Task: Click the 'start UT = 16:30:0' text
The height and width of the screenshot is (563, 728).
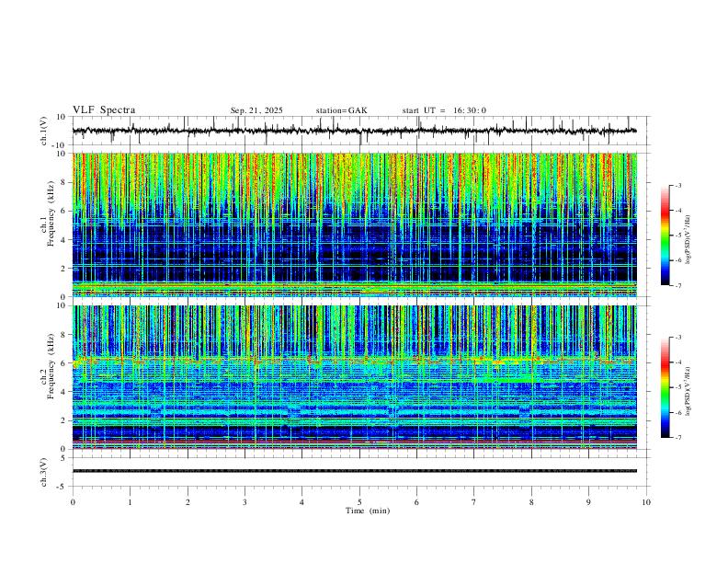Action: (x=444, y=110)
